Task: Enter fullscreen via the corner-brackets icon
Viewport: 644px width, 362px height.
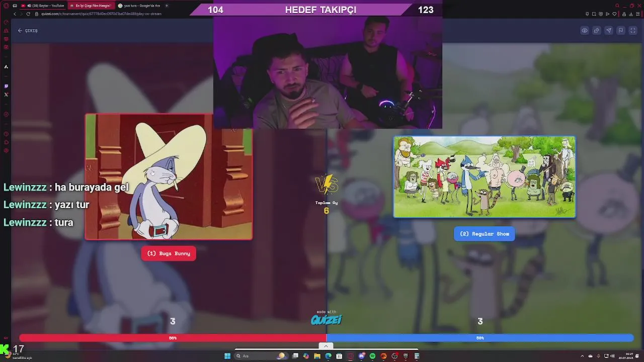Action: [633, 31]
